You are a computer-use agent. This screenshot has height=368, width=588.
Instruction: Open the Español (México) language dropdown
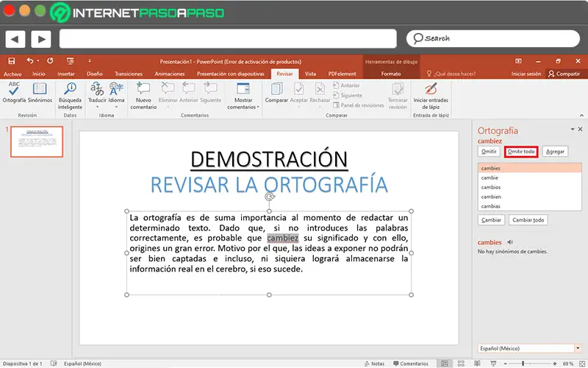(578, 347)
